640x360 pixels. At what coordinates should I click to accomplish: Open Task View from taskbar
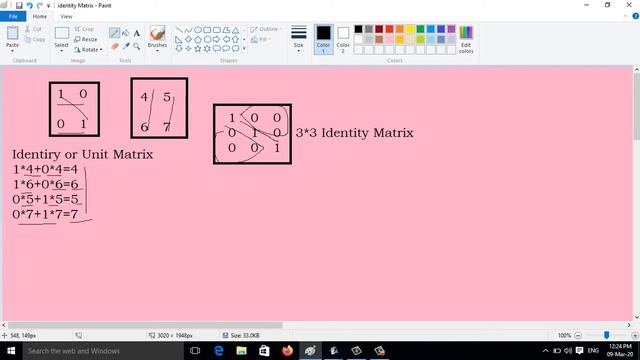tap(195, 351)
